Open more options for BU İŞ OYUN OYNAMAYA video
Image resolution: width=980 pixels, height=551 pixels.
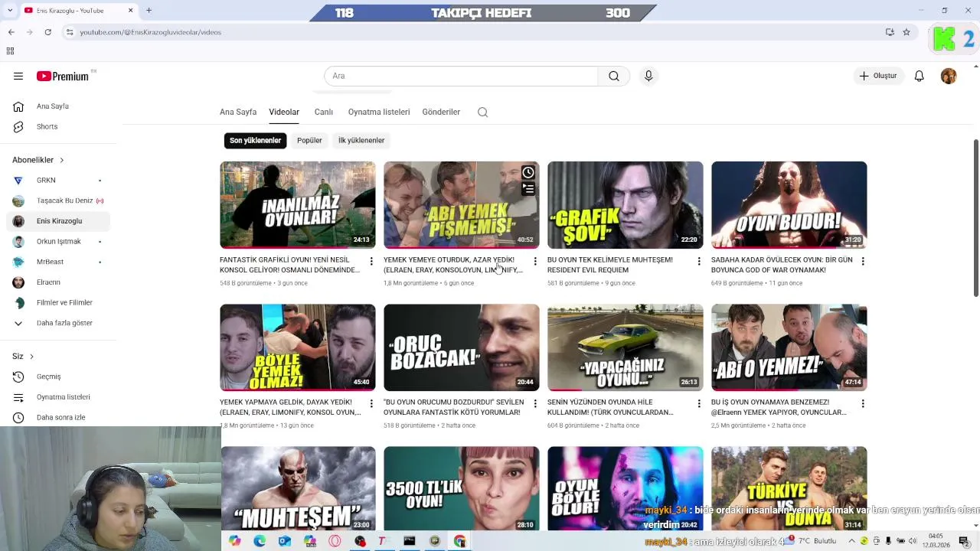click(x=863, y=404)
